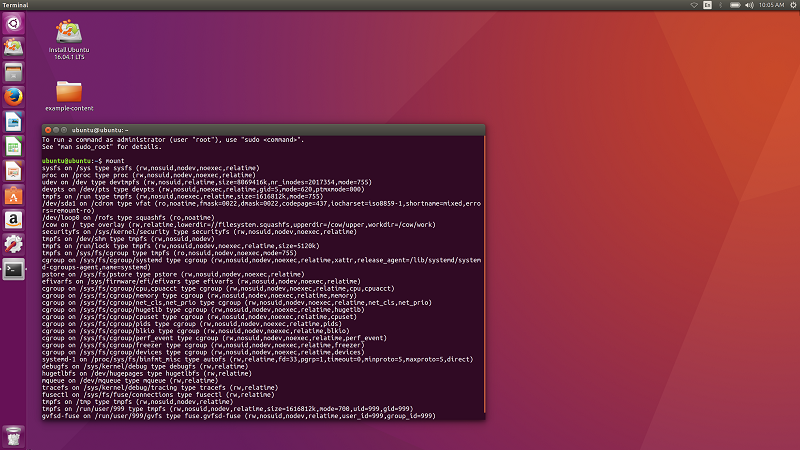Open the sound volume indicator
The width and height of the screenshot is (800, 450).
(x=749, y=5)
